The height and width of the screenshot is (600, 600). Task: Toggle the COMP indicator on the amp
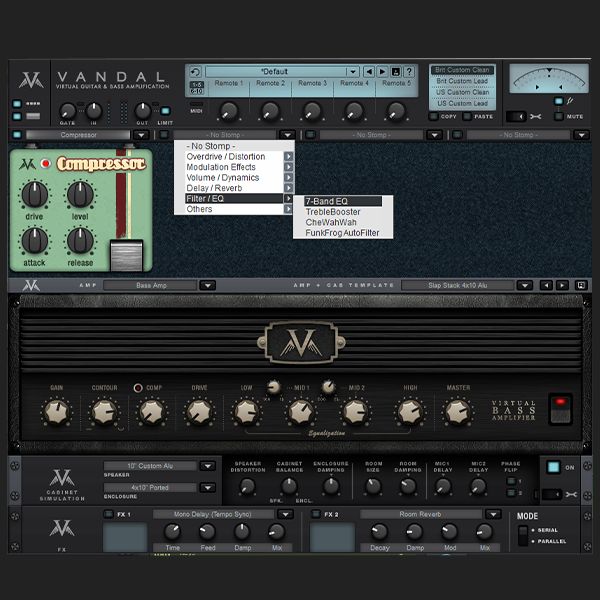point(138,387)
